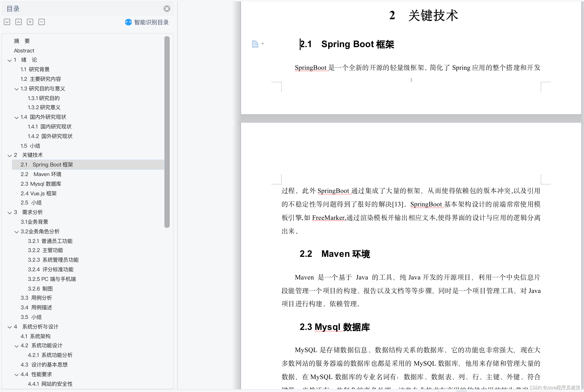Screen dimensions: 584x392
Task: Navigate to 1.4.1 国内研究现状
Action: coord(50,126)
